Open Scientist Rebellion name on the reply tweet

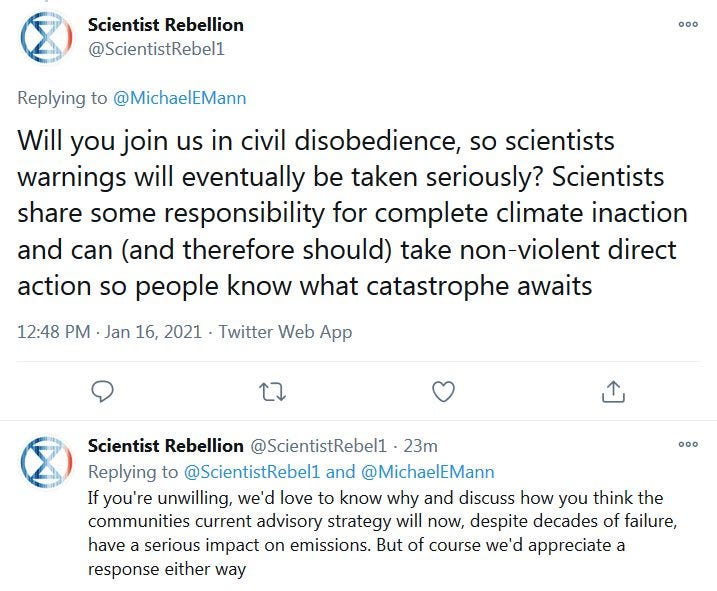coord(165,445)
